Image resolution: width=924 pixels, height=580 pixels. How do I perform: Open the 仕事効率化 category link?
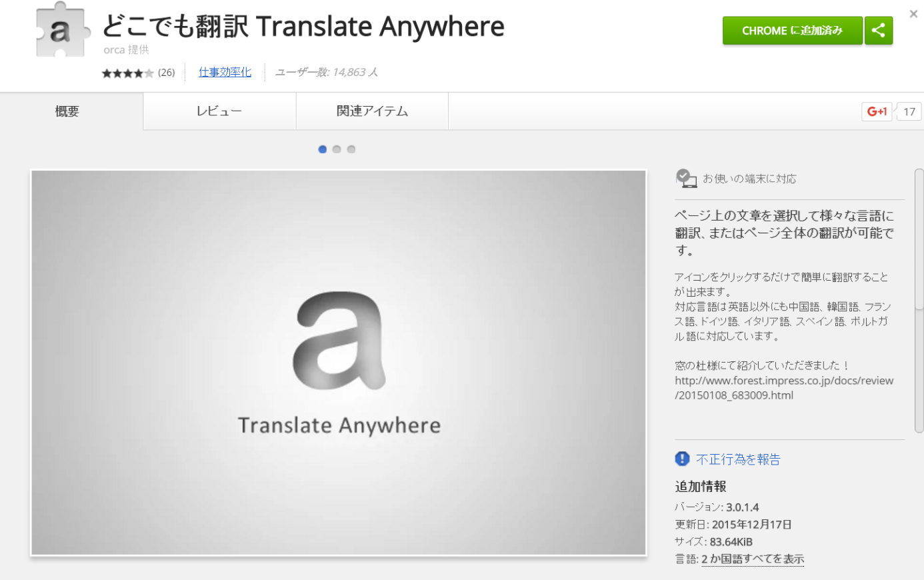(x=225, y=72)
